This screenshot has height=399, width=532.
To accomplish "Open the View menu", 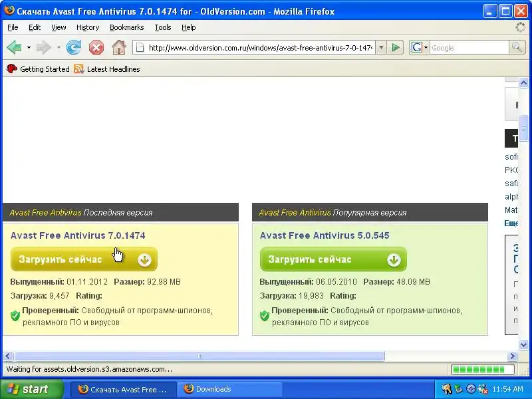I will [x=59, y=27].
